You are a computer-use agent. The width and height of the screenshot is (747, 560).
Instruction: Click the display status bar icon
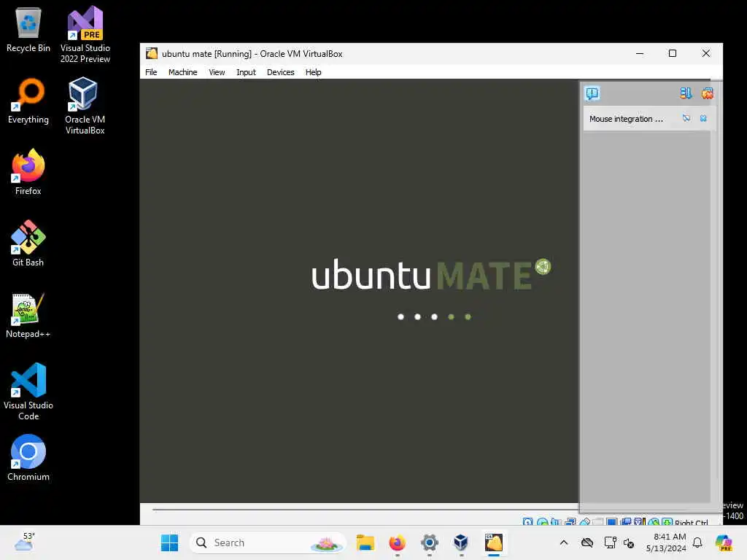tap(612, 522)
